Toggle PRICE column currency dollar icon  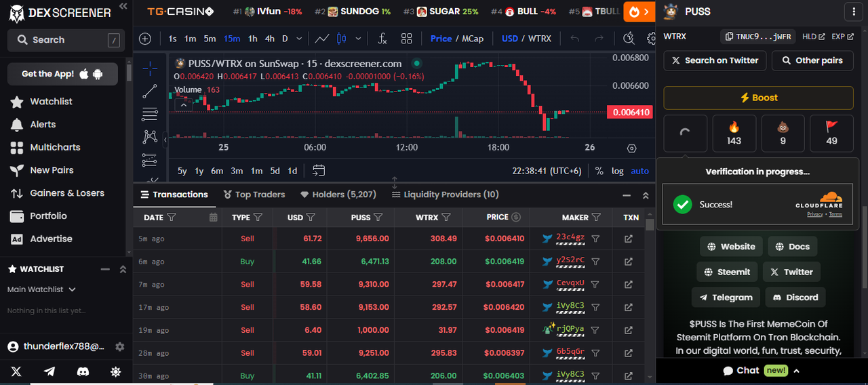coord(516,218)
